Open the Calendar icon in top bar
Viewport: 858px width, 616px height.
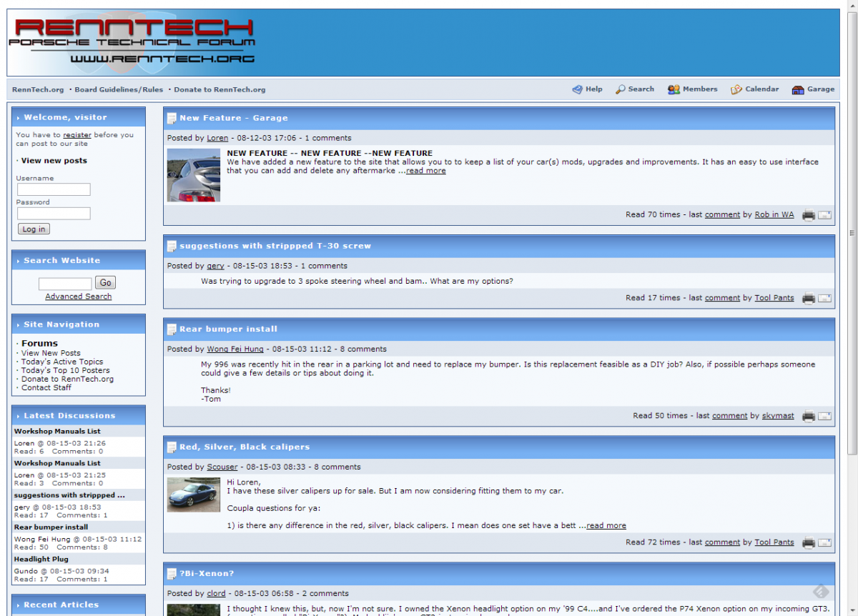point(736,89)
